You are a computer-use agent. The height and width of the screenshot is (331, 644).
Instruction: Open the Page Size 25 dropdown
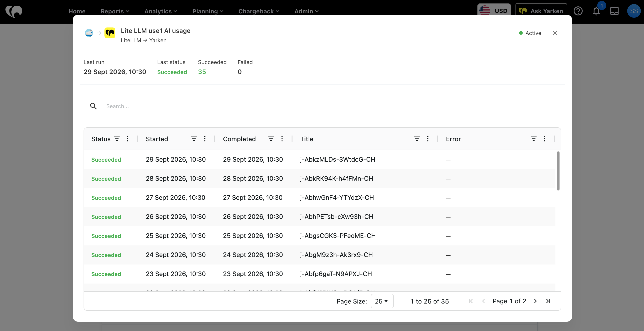click(x=382, y=301)
